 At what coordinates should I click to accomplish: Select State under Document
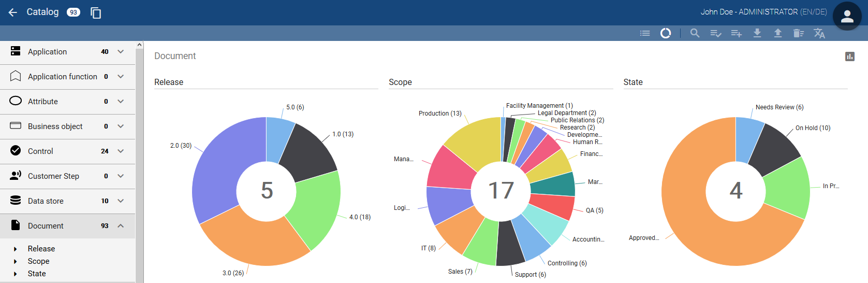(x=37, y=274)
